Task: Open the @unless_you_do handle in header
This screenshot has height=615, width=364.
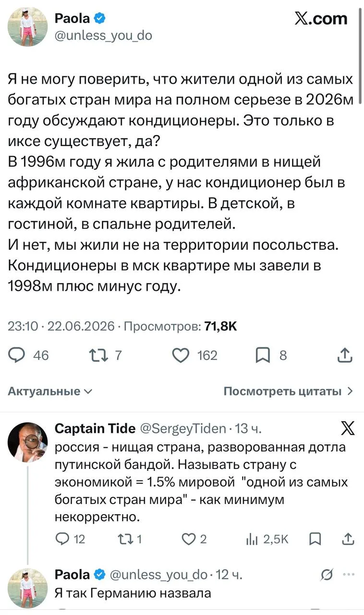Action: (x=104, y=35)
